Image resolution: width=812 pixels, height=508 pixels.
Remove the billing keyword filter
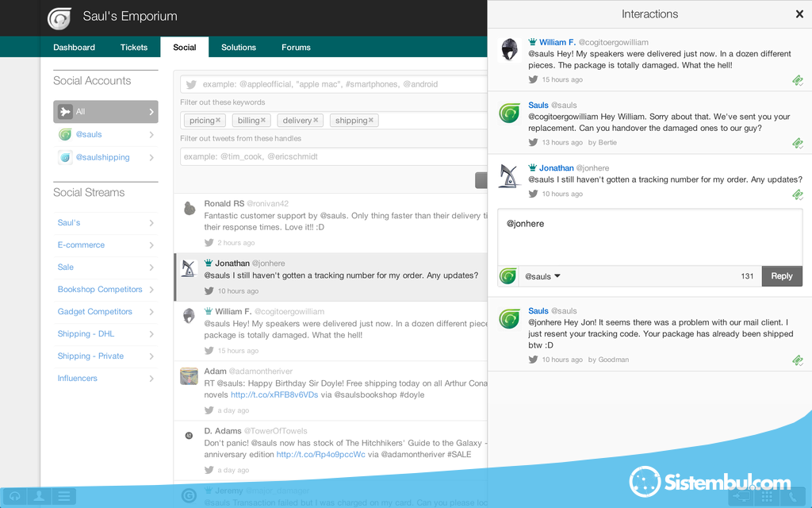pos(263,120)
